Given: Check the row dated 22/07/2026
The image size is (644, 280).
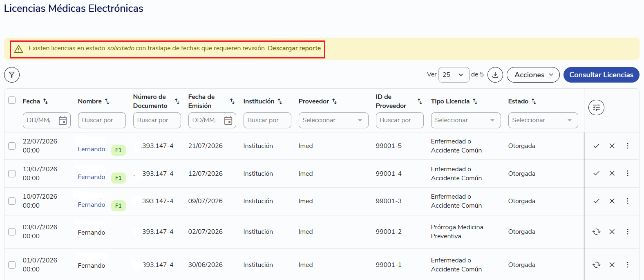Looking at the screenshot, I should pos(12,146).
